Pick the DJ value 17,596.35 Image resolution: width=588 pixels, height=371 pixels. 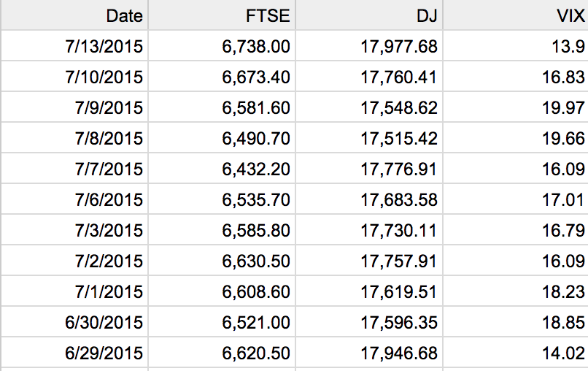coord(369,322)
